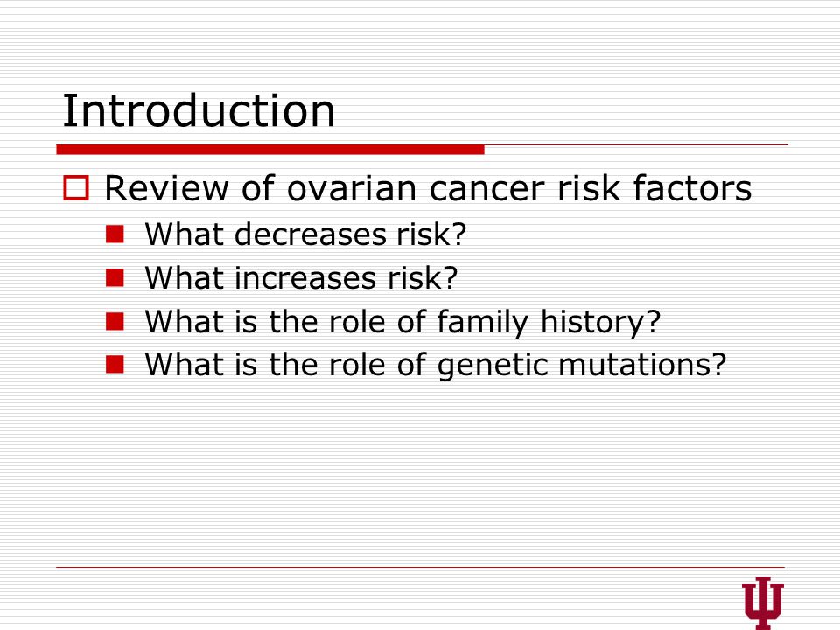840x630 pixels.
Task: Click the word 'mutations?' in the last sub-bullet
Action: [642, 365]
